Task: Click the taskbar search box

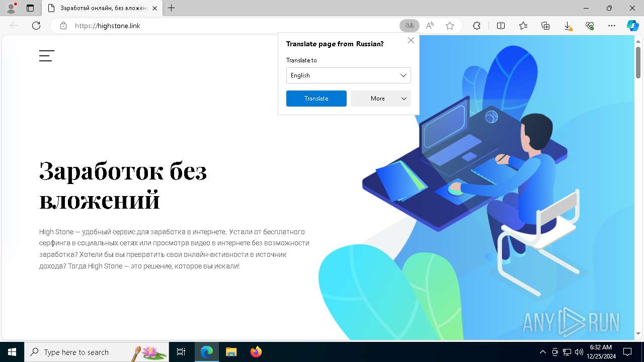Action: (97, 352)
